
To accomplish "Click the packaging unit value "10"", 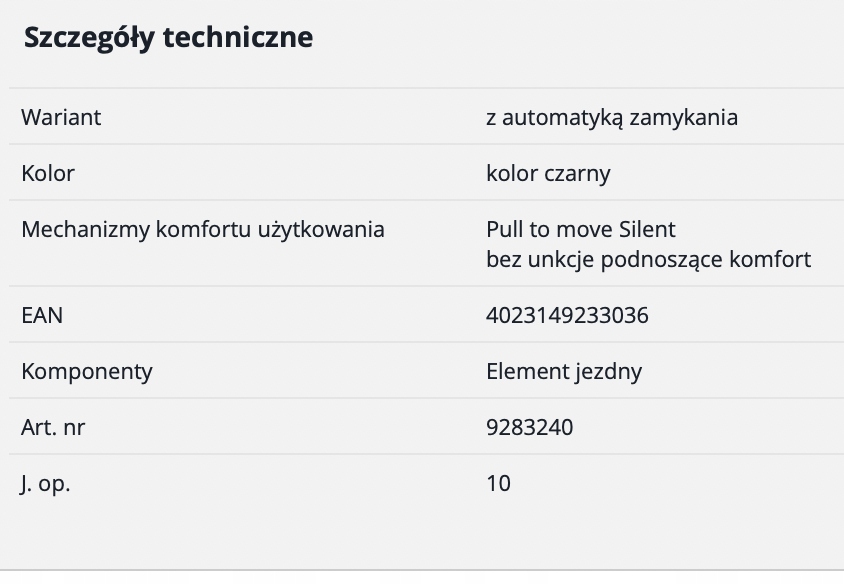I will (x=498, y=483).
